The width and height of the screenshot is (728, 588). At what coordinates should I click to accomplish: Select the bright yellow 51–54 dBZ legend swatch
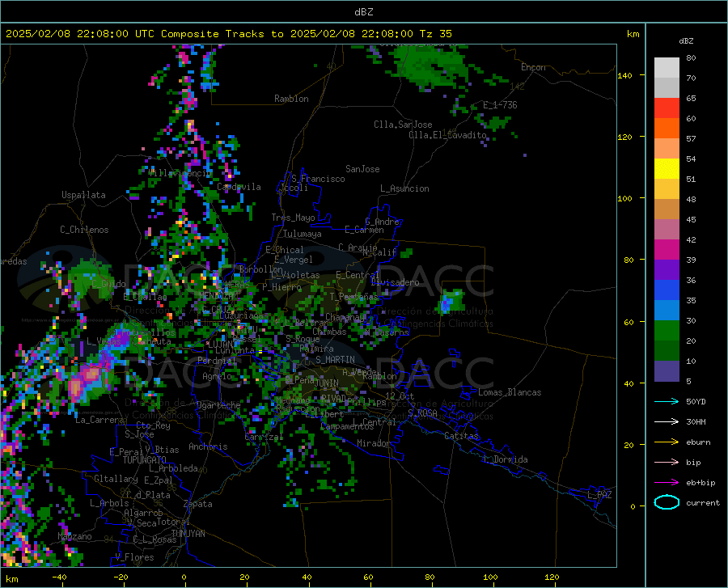click(x=667, y=169)
